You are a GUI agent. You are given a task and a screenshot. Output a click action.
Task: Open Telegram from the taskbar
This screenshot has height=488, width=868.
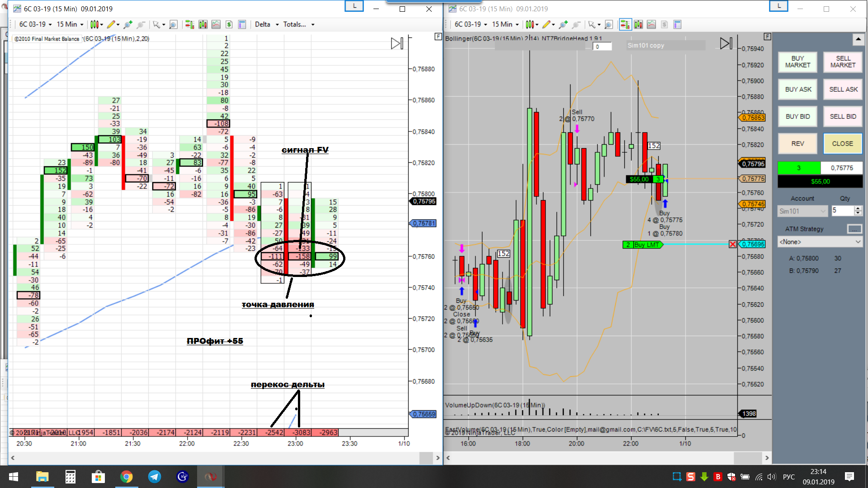(x=155, y=477)
